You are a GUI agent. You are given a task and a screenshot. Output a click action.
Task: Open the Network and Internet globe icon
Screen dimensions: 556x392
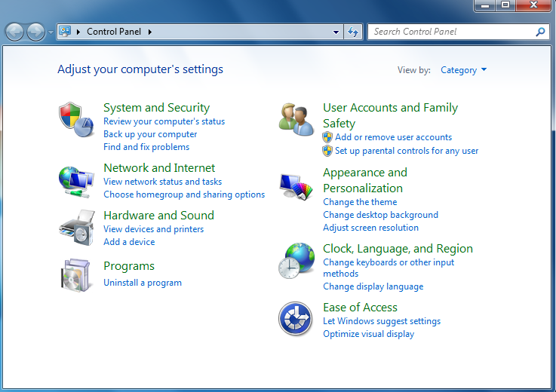click(x=76, y=182)
